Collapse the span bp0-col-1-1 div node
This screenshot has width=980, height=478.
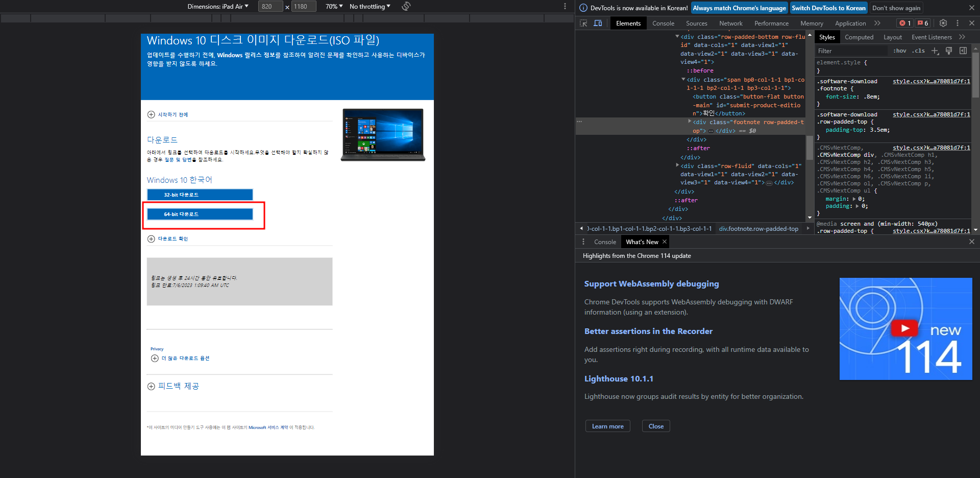(683, 79)
